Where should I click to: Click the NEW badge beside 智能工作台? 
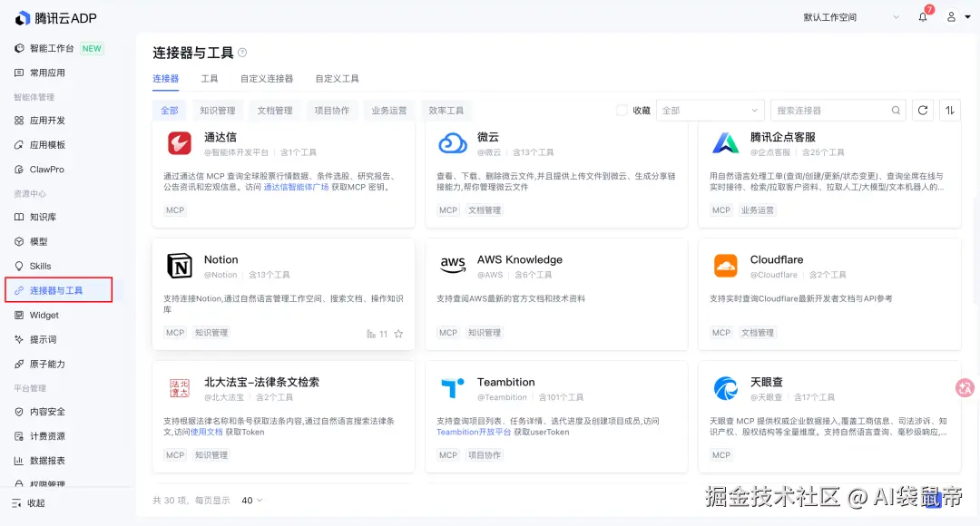[92, 48]
